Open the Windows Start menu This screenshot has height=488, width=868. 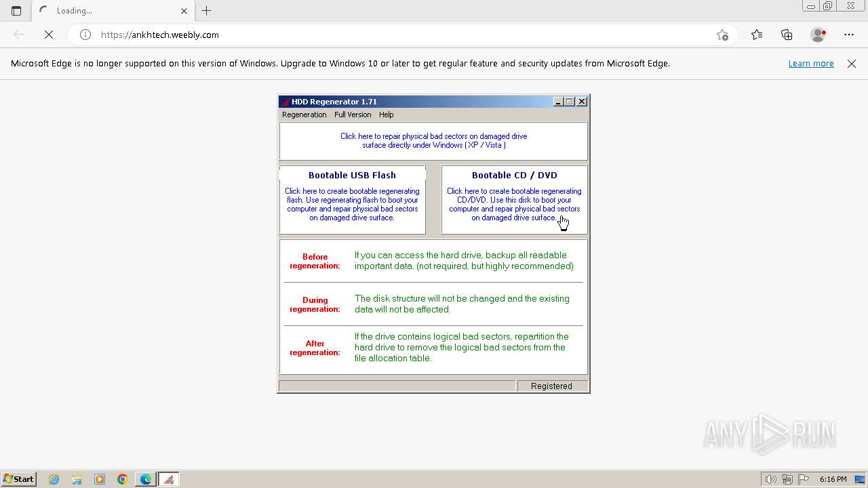[18, 479]
